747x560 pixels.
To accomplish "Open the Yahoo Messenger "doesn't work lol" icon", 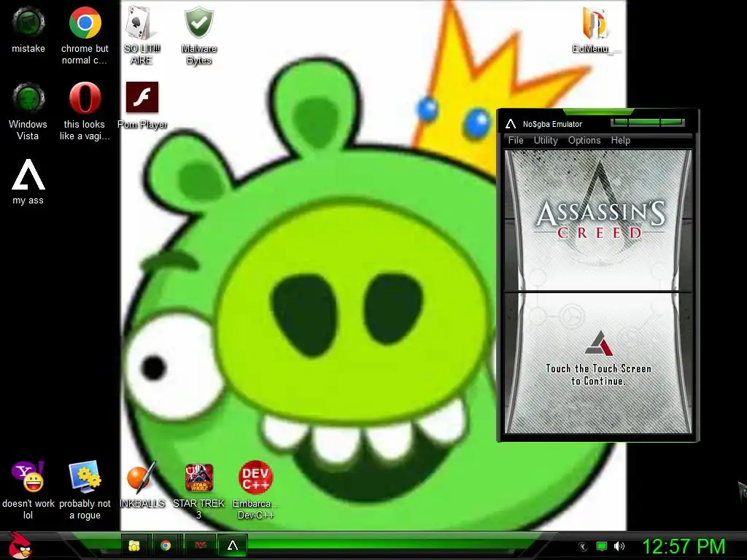I will point(28,491).
